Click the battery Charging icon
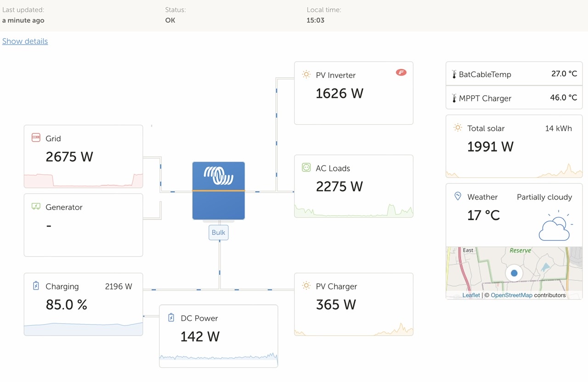 tap(36, 286)
